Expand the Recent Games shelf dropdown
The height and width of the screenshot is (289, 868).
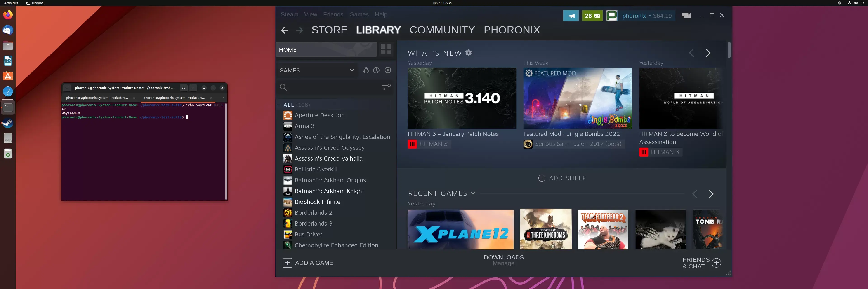coord(473,193)
